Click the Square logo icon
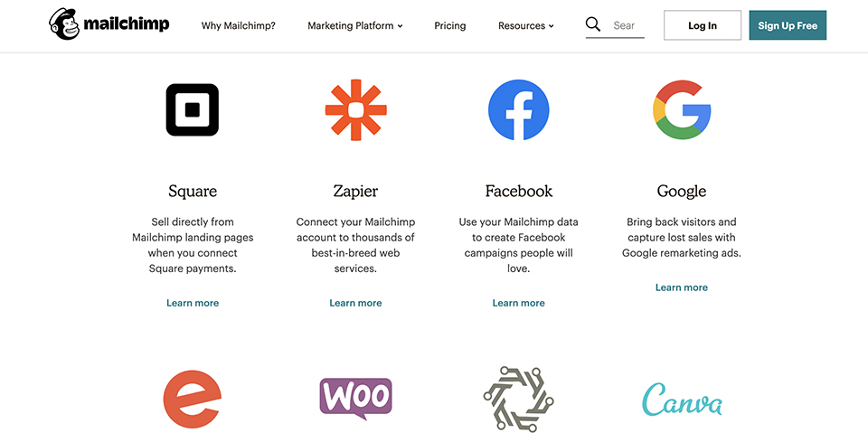This screenshot has width=868, height=433. click(x=193, y=110)
